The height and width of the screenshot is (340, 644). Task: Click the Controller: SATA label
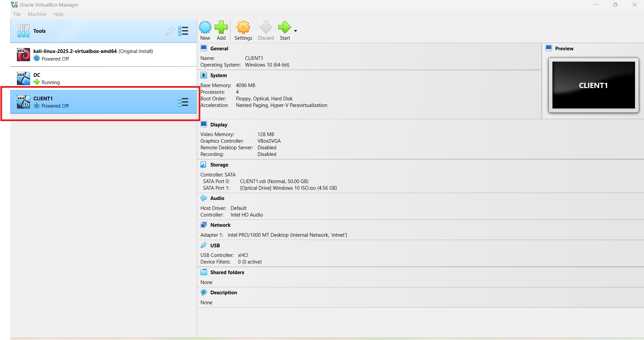218,174
